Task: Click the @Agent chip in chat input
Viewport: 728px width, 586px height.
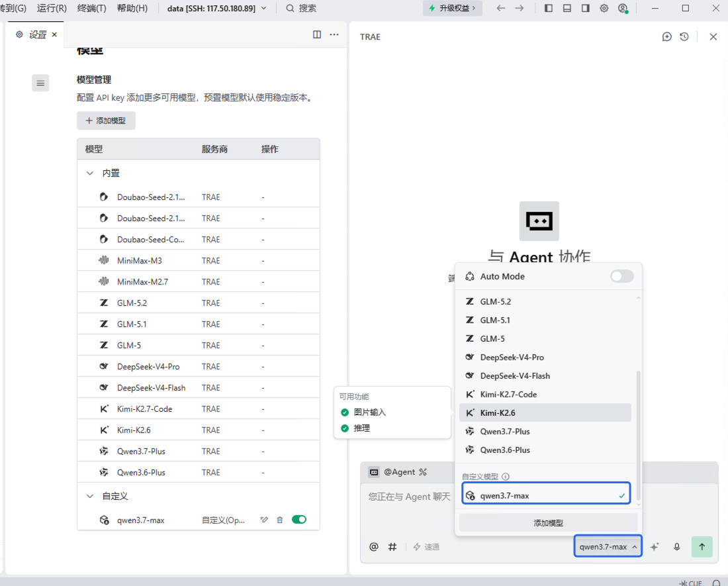Action: 398,471
